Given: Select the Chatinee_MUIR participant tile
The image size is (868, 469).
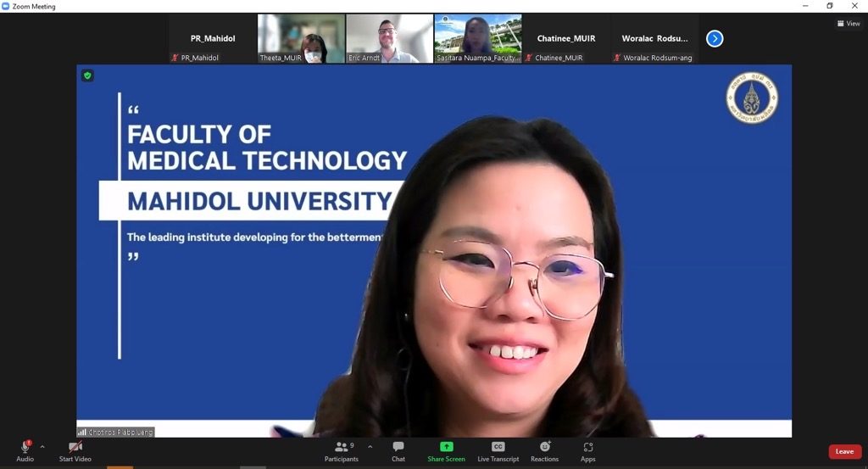Looking at the screenshot, I should (x=565, y=38).
